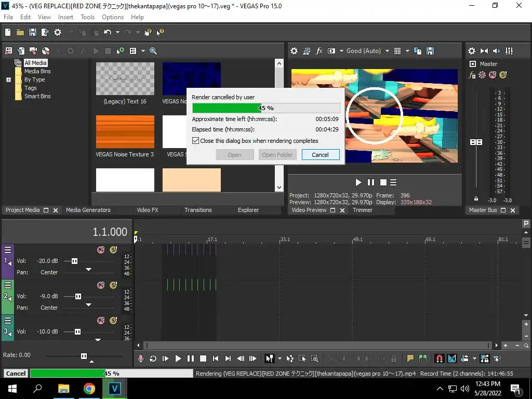Open the Tools menu

click(x=87, y=17)
